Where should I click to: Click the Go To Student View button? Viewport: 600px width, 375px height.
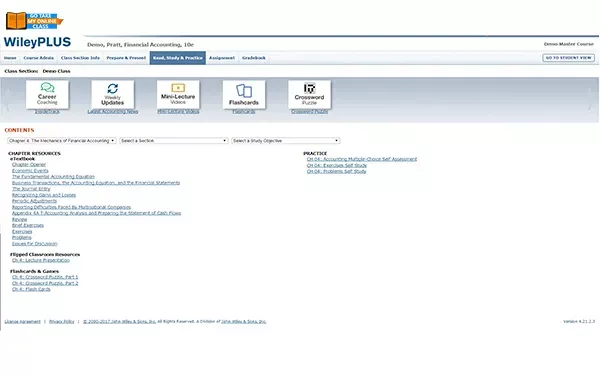(568, 58)
